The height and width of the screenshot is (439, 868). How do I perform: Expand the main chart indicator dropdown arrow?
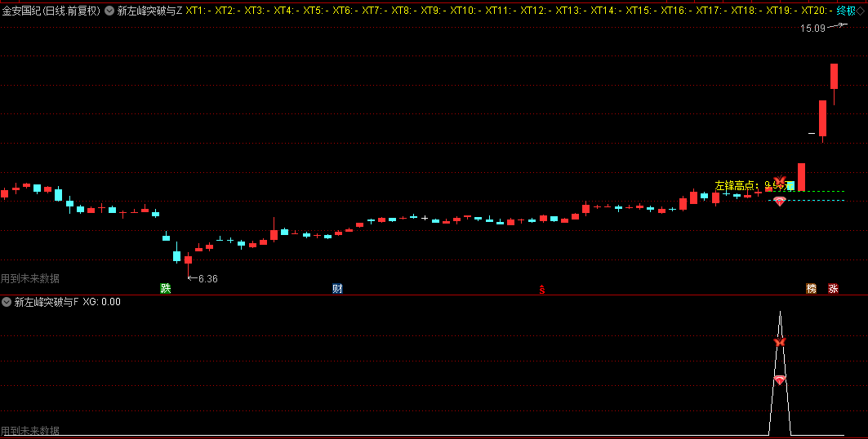[109, 11]
